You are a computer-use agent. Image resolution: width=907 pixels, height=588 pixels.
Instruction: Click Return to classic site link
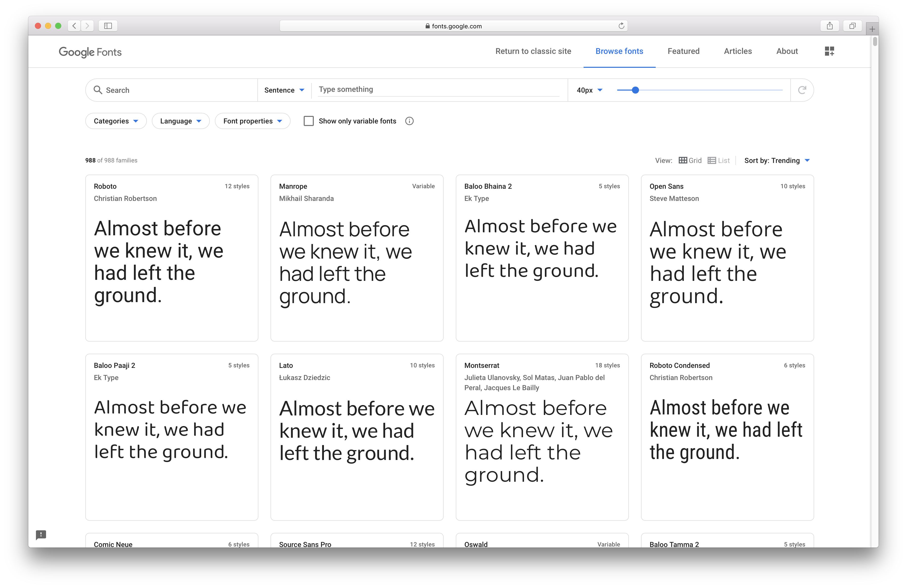click(533, 51)
